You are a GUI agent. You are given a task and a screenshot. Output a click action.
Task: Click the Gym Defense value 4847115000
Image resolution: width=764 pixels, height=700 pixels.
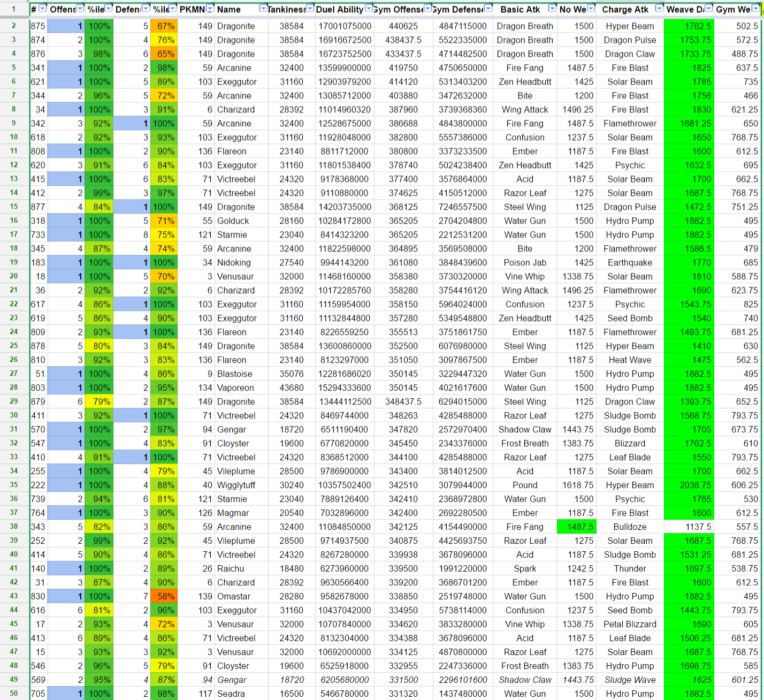point(463,26)
